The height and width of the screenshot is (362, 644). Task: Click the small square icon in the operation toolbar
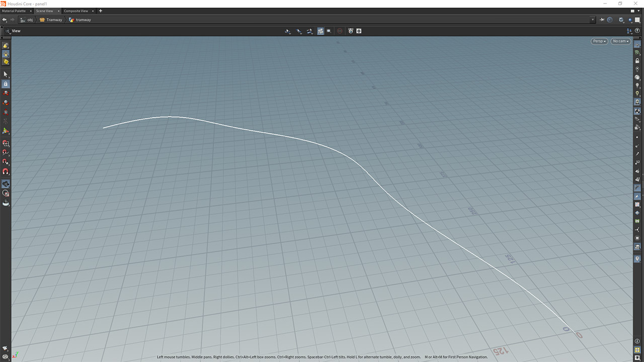pos(329,31)
